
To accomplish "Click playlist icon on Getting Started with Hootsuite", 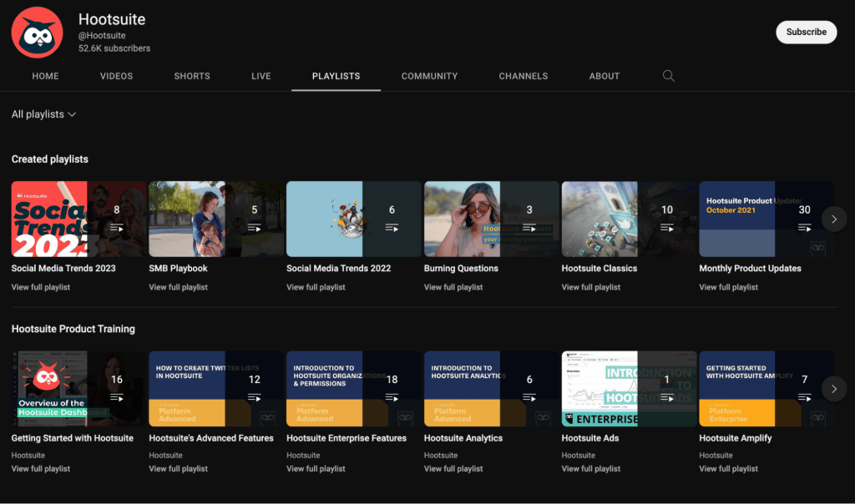I will (x=117, y=398).
